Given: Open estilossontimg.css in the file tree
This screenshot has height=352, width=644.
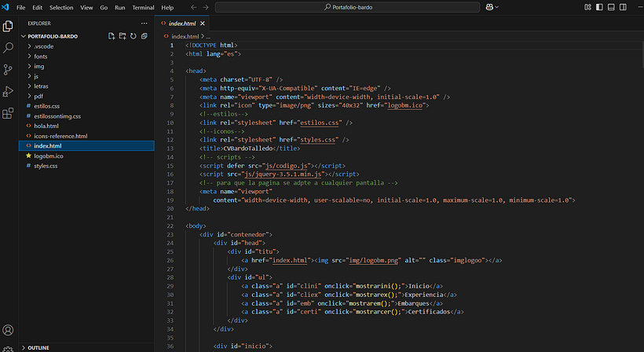Looking at the screenshot, I should pos(86,116).
